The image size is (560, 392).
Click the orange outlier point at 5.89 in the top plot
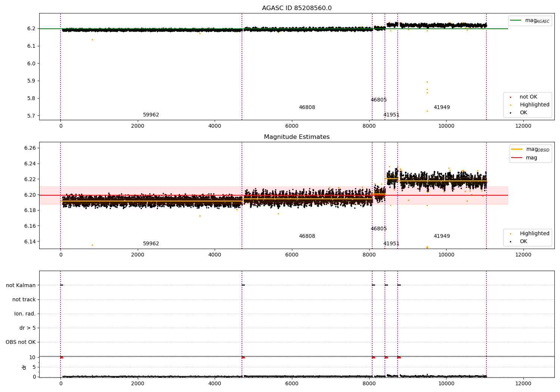pos(427,82)
